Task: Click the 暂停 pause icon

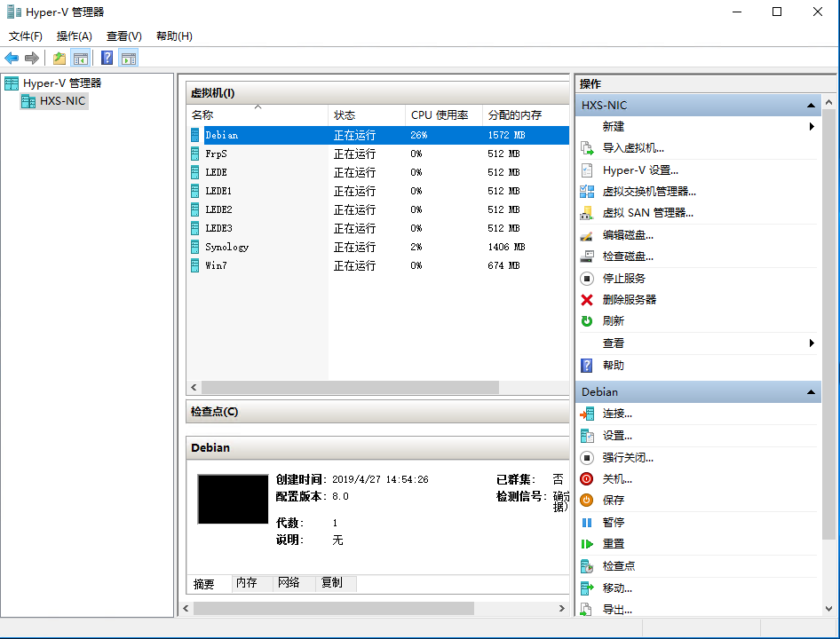Action: pyautogui.click(x=587, y=522)
